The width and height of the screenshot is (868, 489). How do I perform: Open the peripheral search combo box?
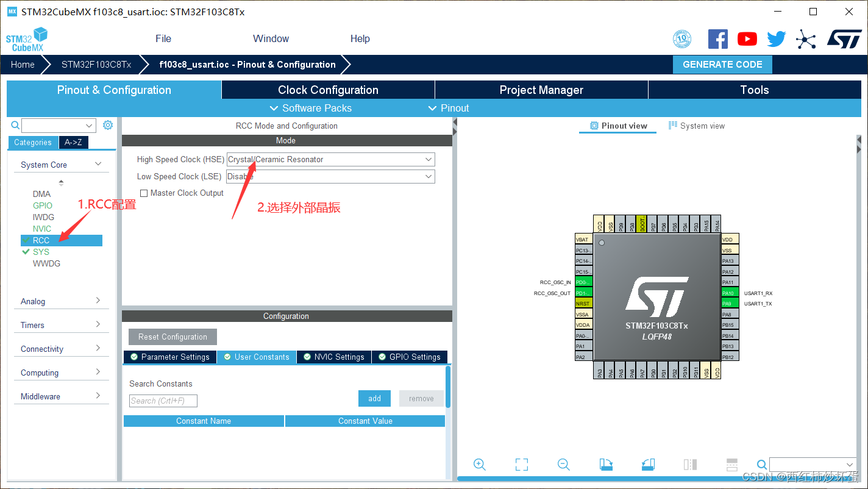pos(59,126)
